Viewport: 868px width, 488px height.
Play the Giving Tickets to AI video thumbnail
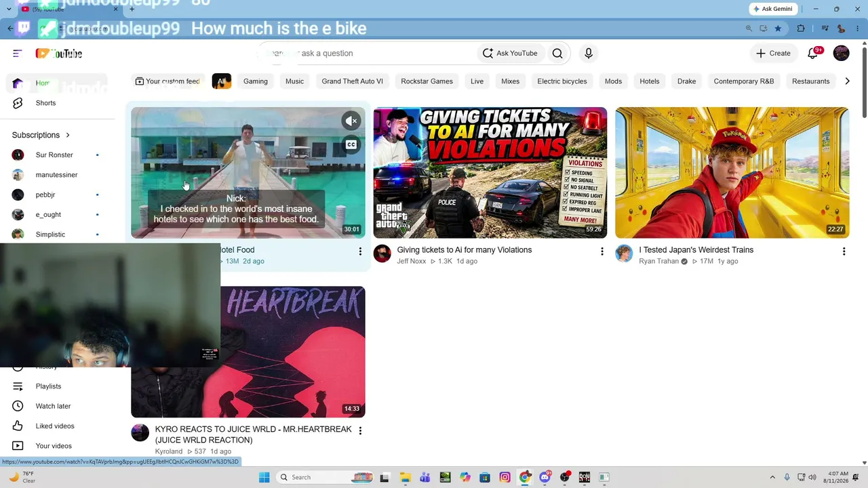[x=490, y=173]
